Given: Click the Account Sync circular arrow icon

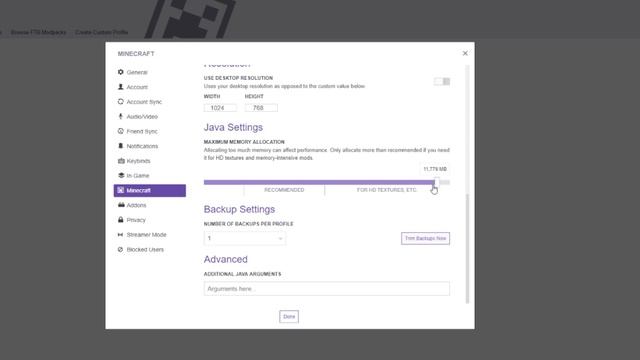Looking at the screenshot, I should (120, 102).
